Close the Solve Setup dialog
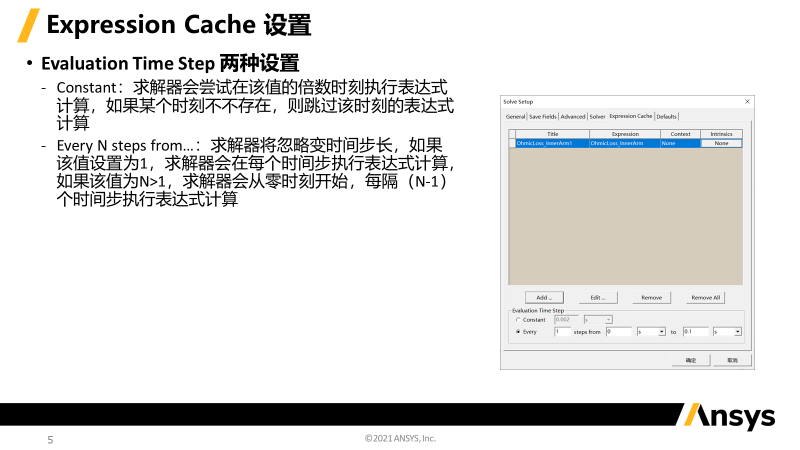Image resolution: width=800 pixels, height=450 pixels. coord(747,102)
